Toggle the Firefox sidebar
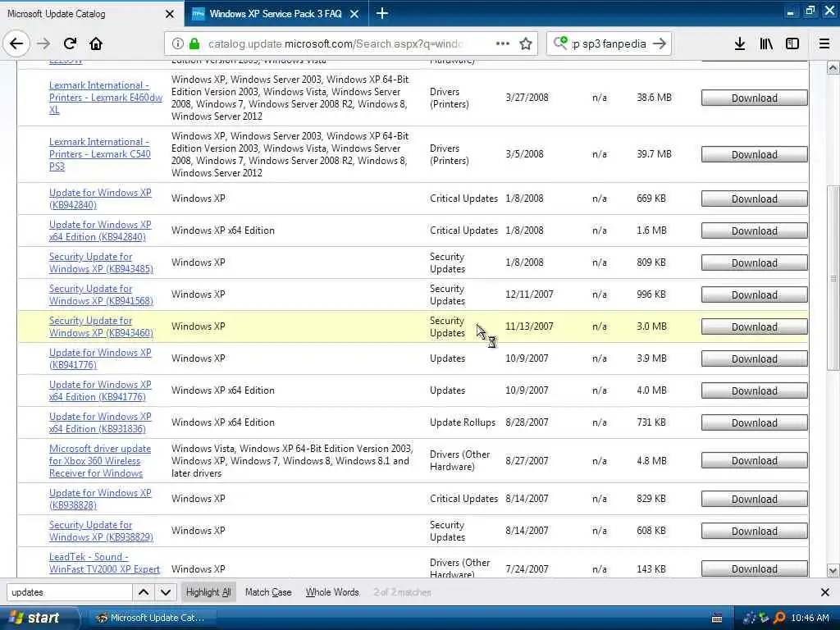This screenshot has height=630, width=840. pyautogui.click(x=792, y=43)
